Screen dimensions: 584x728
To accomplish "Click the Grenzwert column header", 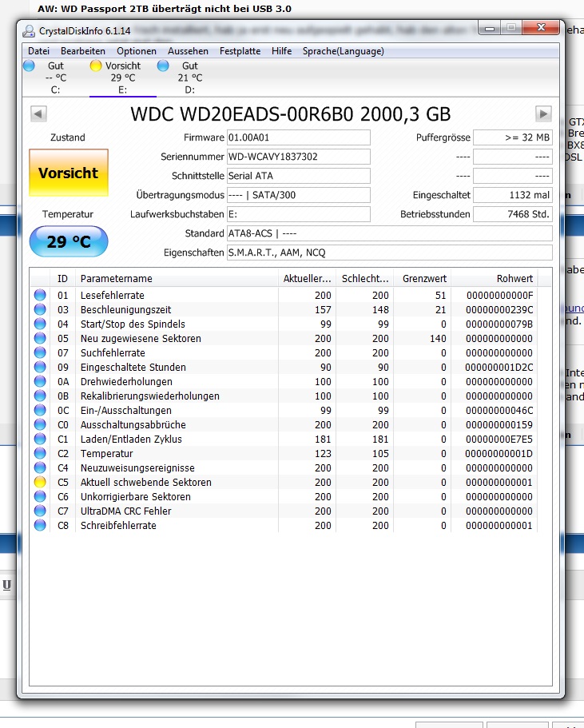I will (x=423, y=279).
